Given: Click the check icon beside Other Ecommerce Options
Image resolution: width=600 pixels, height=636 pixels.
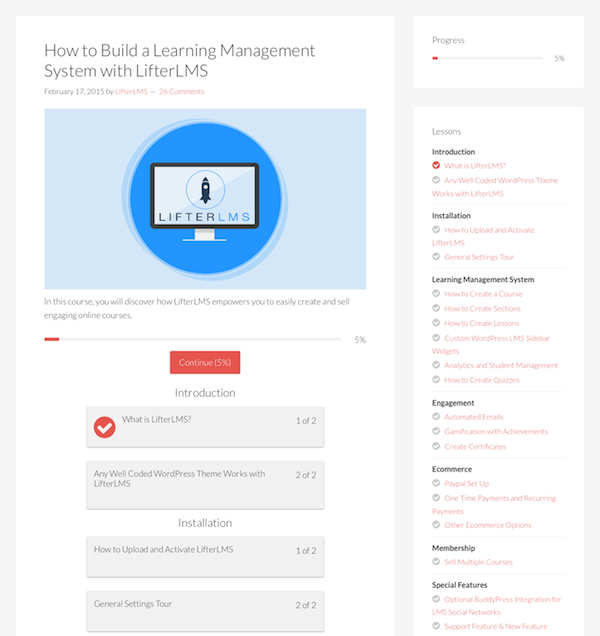Looking at the screenshot, I should point(436,524).
